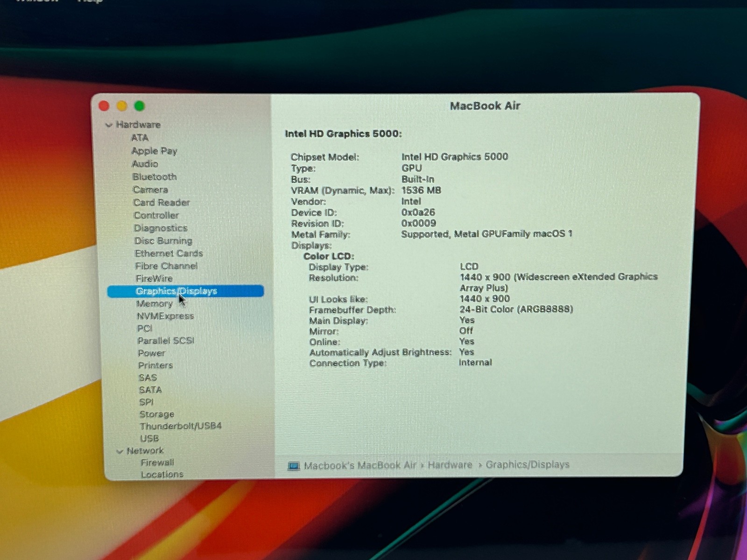Click the computer icon in path bar

click(x=294, y=466)
